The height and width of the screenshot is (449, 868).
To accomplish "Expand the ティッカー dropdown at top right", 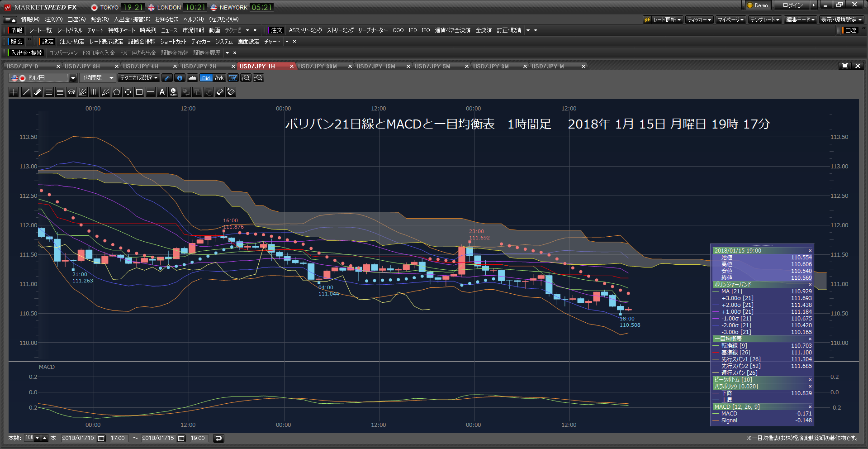I will pos(699,20).
